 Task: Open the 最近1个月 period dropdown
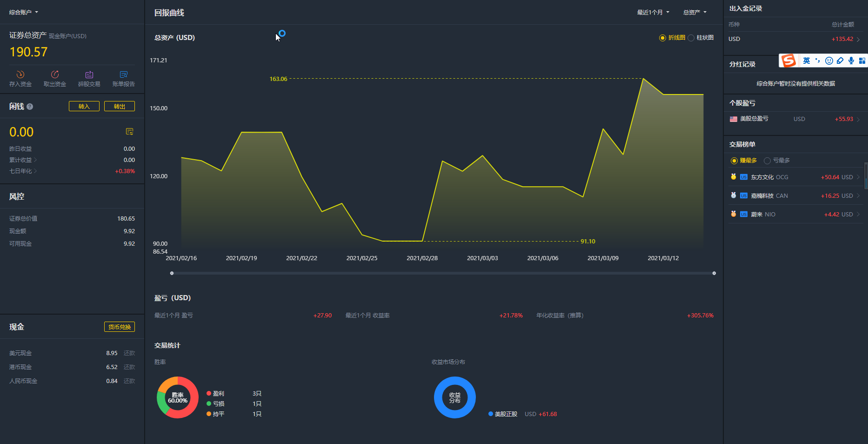pos(653,13)
